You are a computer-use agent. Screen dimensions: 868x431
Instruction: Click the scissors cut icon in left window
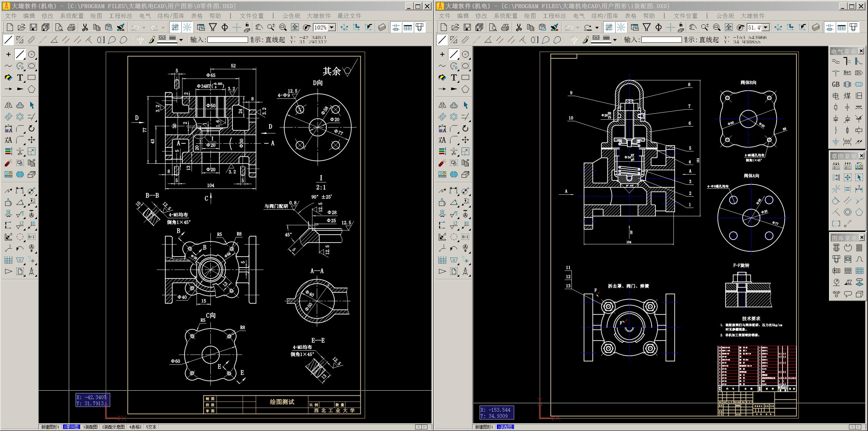[85, 27]
